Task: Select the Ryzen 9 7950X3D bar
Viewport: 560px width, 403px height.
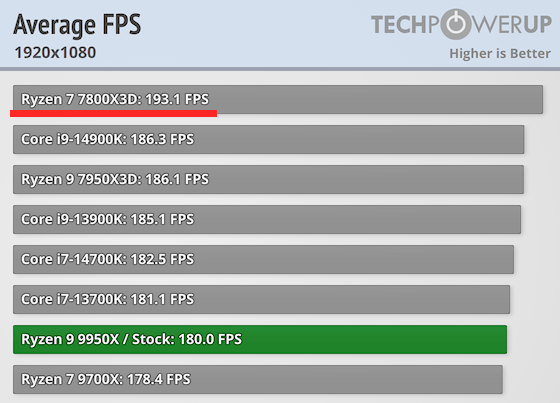Action: [x=268, y=179]
